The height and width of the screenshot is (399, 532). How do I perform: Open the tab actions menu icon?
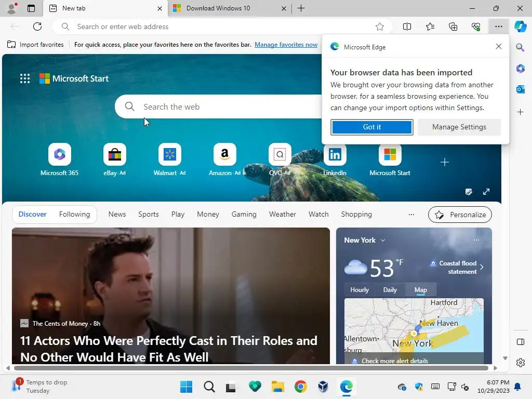click(31, 8)
